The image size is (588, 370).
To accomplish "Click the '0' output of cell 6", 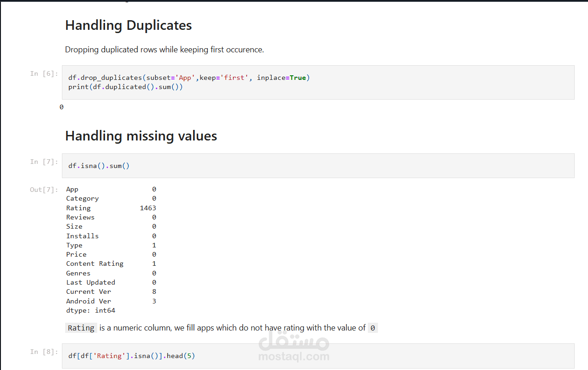I will [61, 107].
